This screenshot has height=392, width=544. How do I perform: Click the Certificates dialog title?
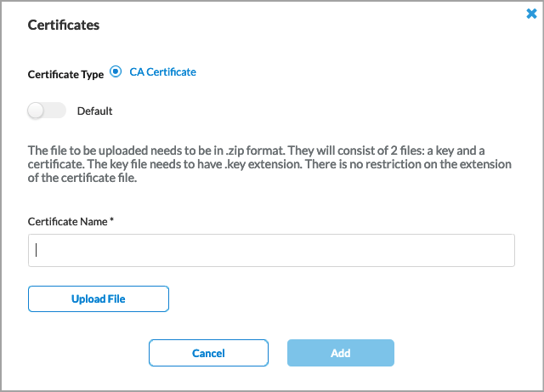[64, 25]
